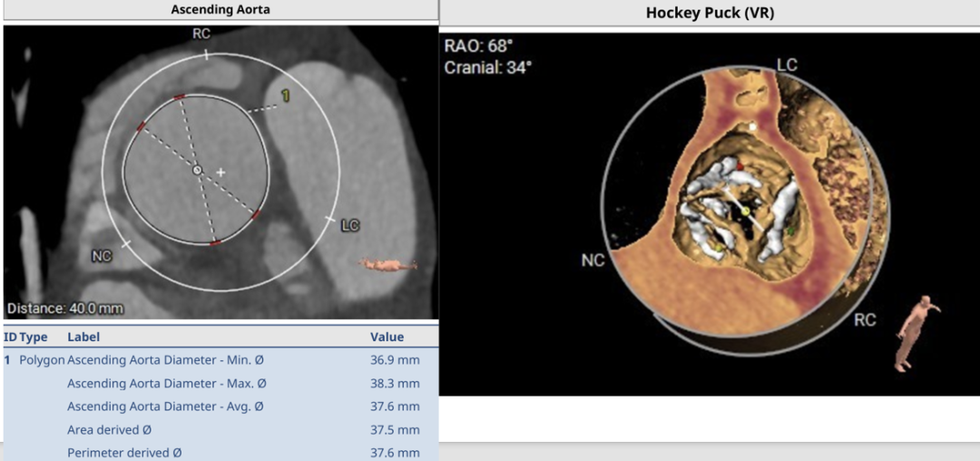
Task: Click the Value column header
Action: click(x=387, y=338)
